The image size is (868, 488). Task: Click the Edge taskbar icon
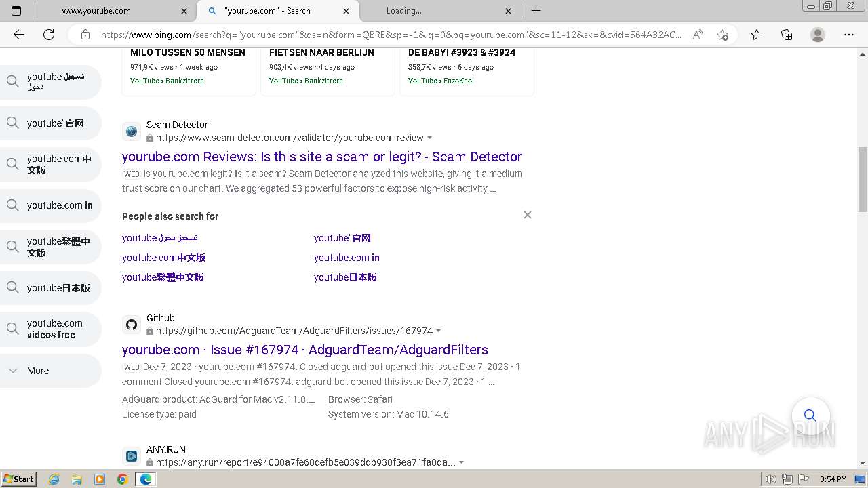[x=146, y=479]
